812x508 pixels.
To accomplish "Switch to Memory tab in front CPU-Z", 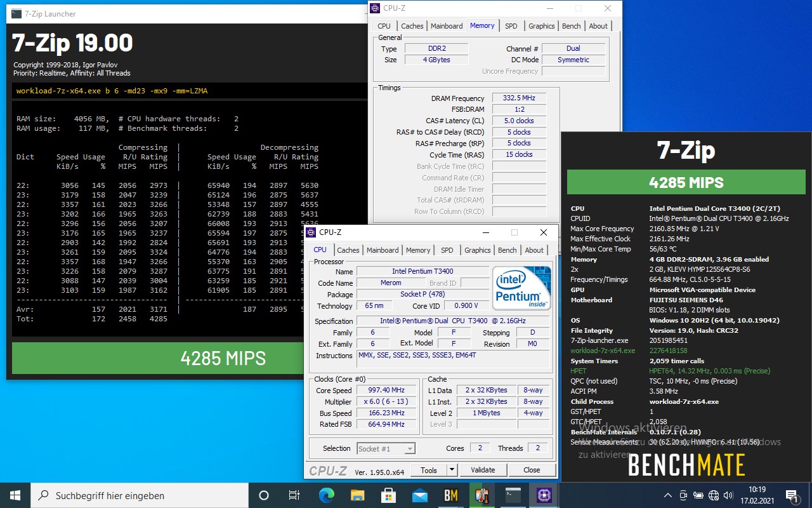I will [x=418, y=250].
